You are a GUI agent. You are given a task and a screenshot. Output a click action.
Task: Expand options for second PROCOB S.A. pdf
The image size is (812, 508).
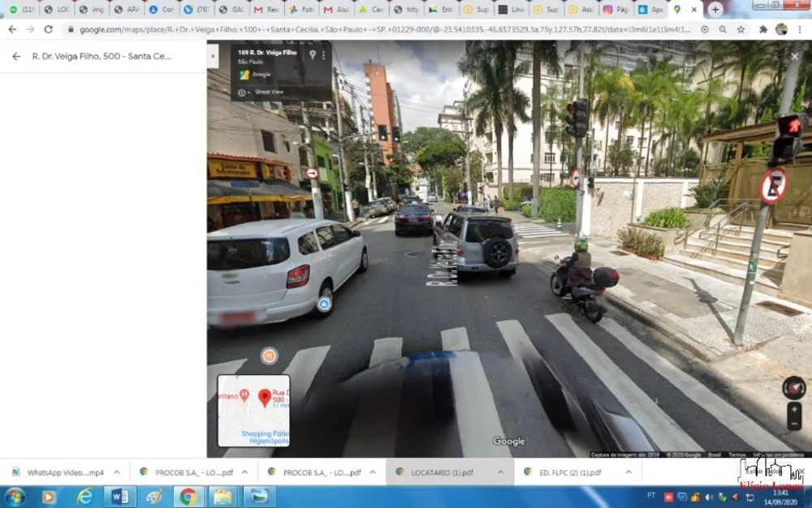(373, 472)
